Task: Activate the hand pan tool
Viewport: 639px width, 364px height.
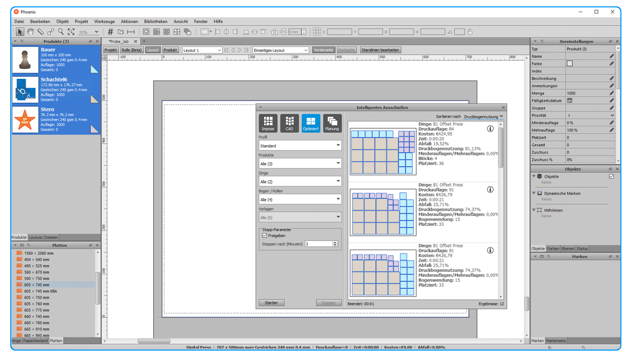Action: click(30, 32)
